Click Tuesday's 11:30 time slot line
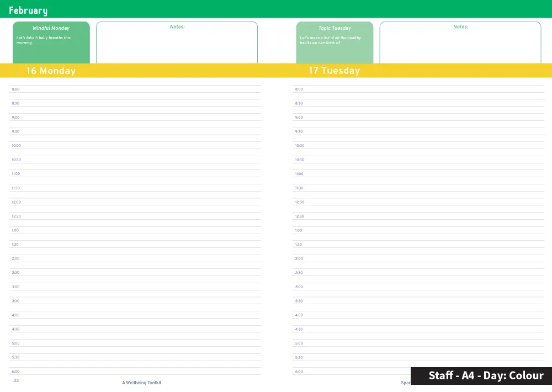Screen dimensions: 552x392 tap(418, 188)
